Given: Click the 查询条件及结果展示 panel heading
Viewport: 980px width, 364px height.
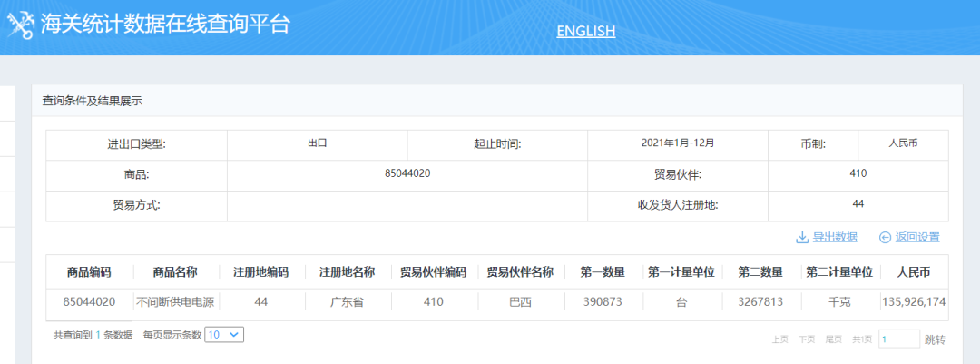Looking at the screenshot, I should coord(93,101).
